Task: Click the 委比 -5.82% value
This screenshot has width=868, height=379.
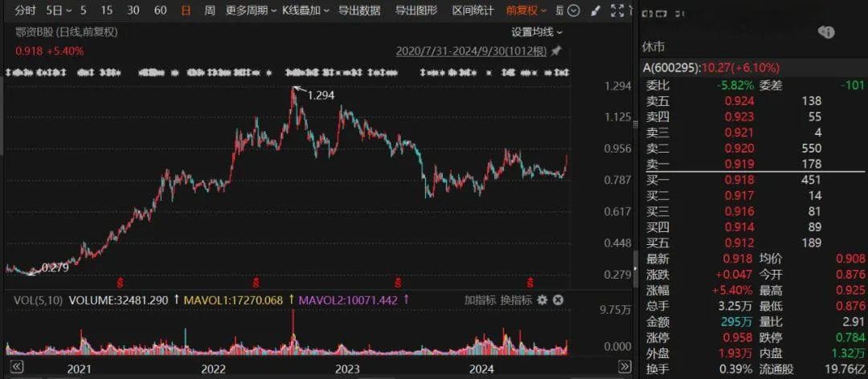Action: click(x=735, y=85)
